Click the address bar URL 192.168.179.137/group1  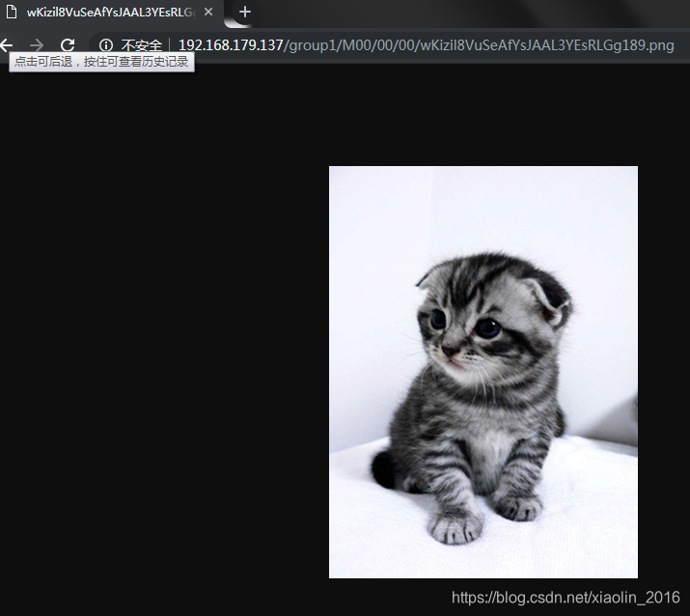coord(426,45)
